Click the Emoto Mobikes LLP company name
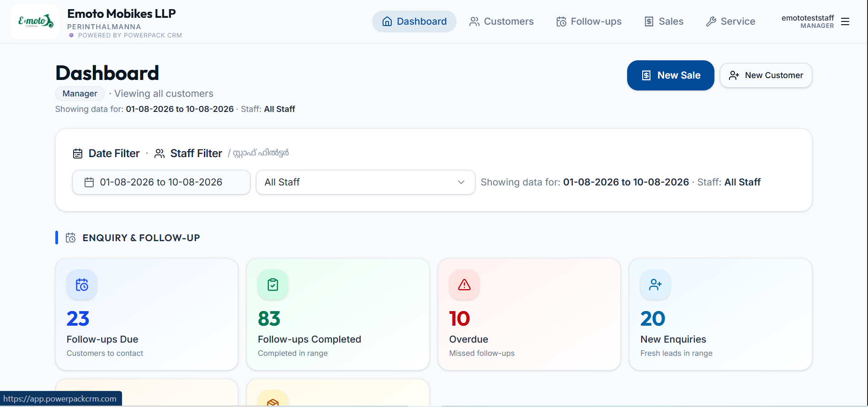The width and height of the screenshot is (868, 407). click(x=122, y=14)
